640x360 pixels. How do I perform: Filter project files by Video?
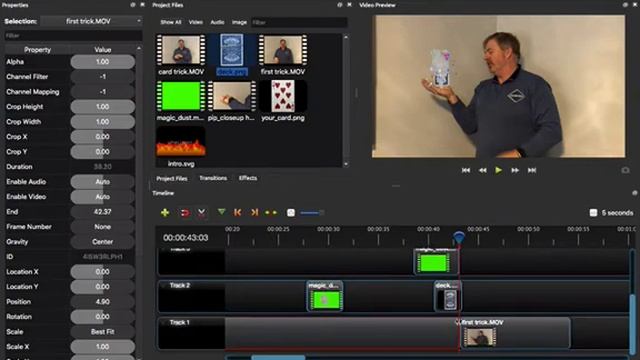196,22
